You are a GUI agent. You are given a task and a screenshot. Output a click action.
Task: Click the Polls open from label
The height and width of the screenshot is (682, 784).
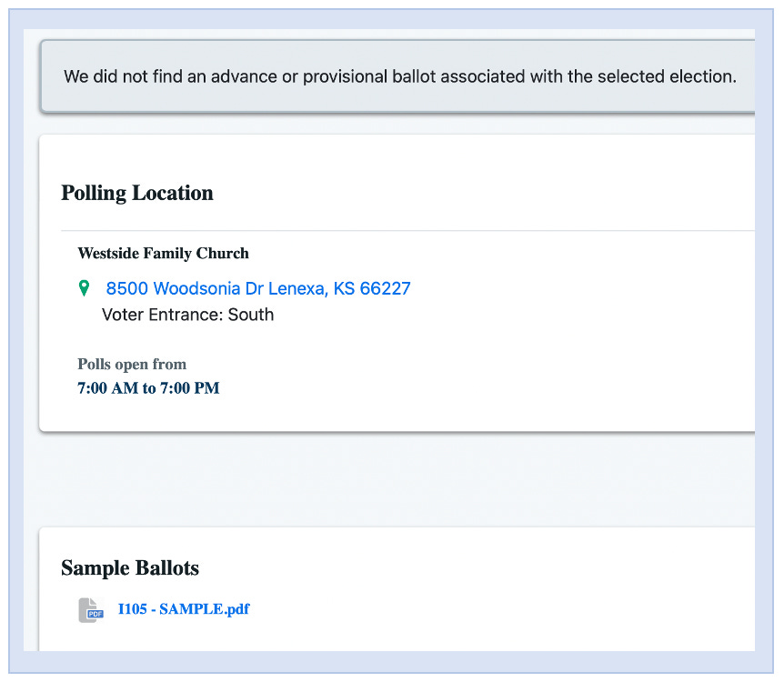click(132, 364)
